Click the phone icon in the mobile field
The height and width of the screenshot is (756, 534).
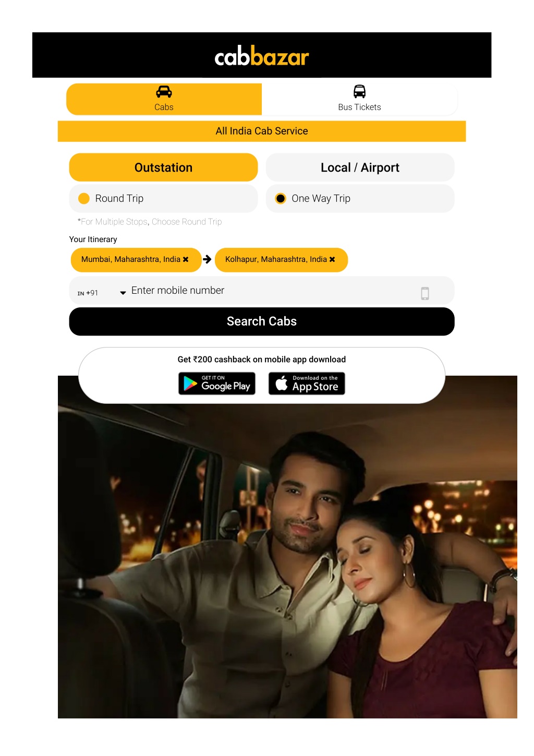[425, 293]
